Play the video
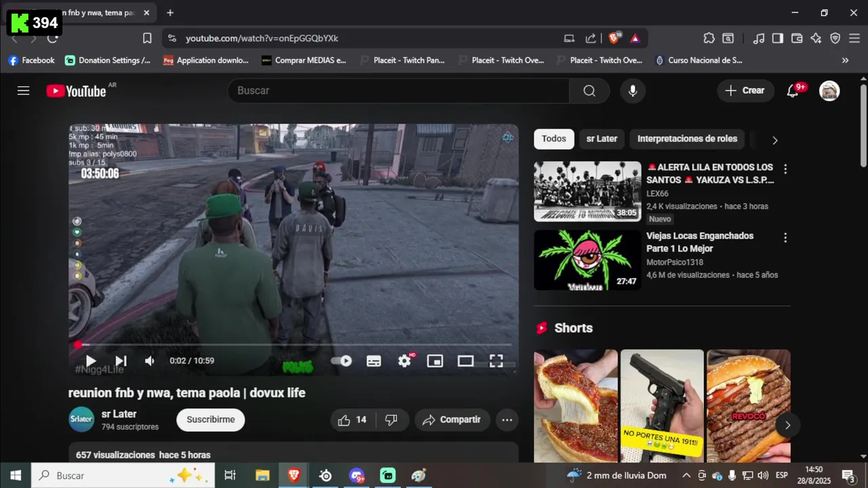Image resolution: width=868 pixels, height=488 pixels. click(x=90, y=361)
